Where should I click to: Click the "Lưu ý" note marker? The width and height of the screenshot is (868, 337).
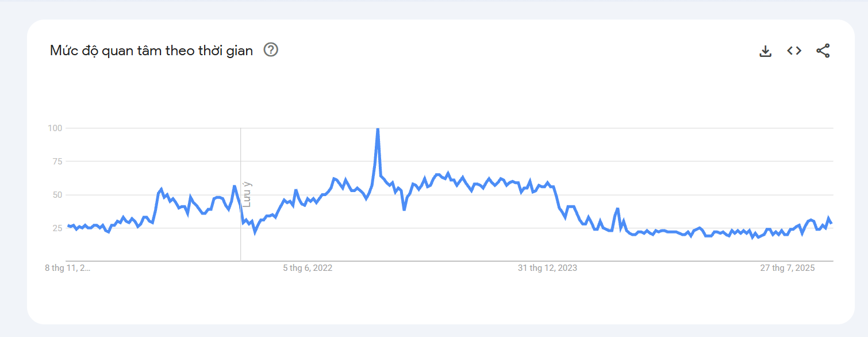pos(247,194)
